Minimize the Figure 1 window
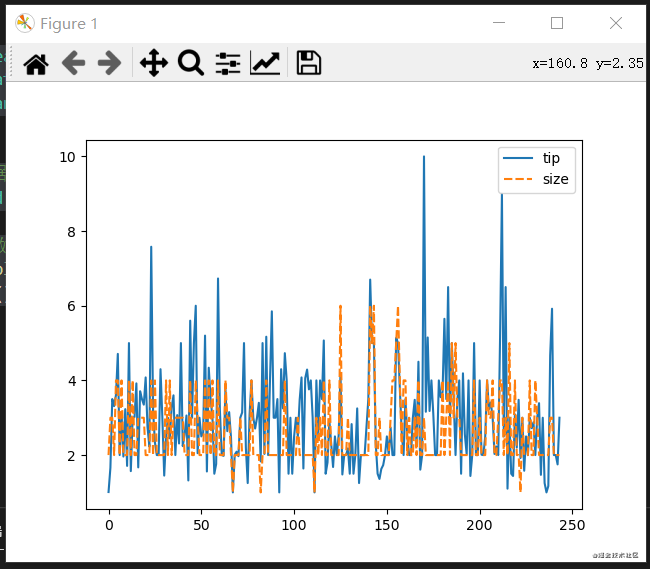This screenshot has width=650, height=569. coord(502,23)
